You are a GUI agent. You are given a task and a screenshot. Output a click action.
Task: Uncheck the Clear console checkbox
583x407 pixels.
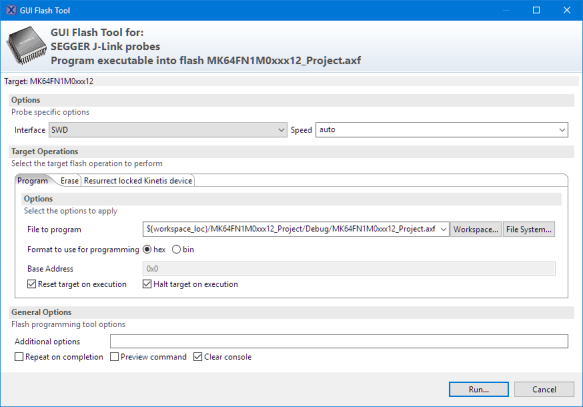[198, 357]
